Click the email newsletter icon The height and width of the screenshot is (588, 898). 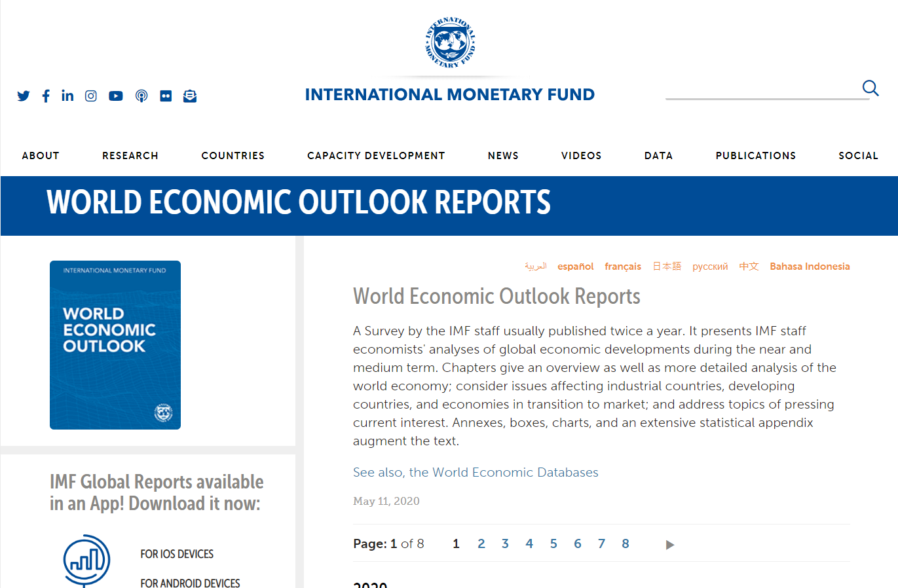[x=190, y=96]
